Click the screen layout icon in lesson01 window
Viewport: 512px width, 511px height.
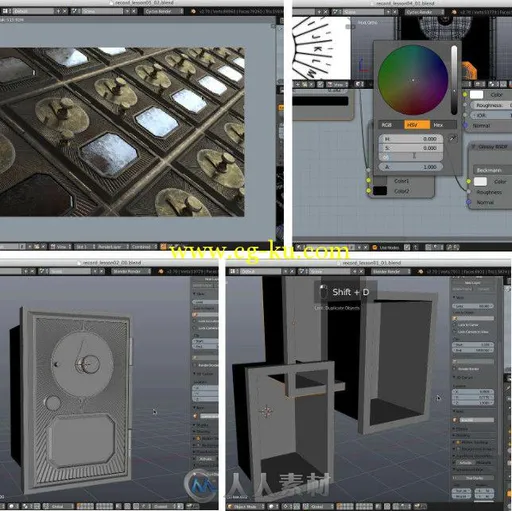pyautogui.click(x=233, y=271)
